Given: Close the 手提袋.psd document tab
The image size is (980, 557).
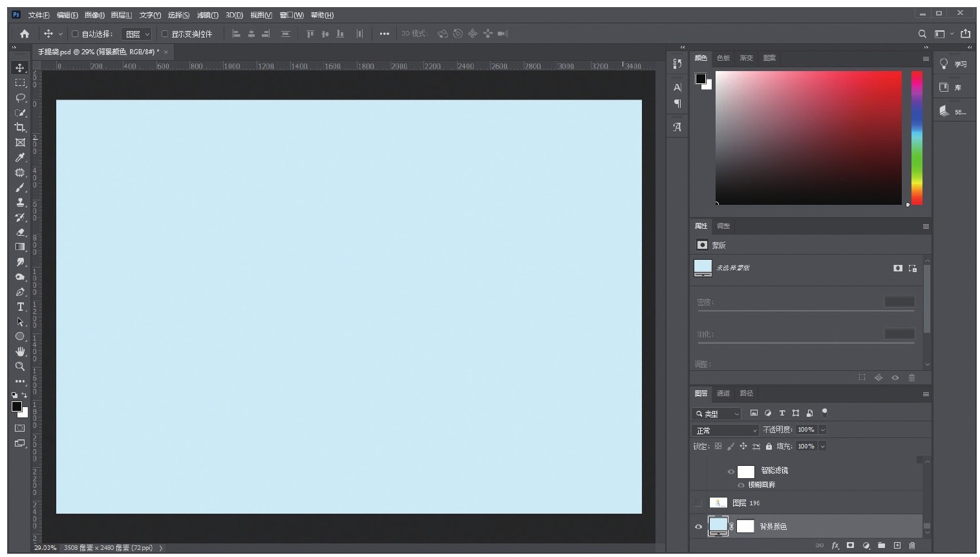Looking at the screenshot, I should 165,52.
